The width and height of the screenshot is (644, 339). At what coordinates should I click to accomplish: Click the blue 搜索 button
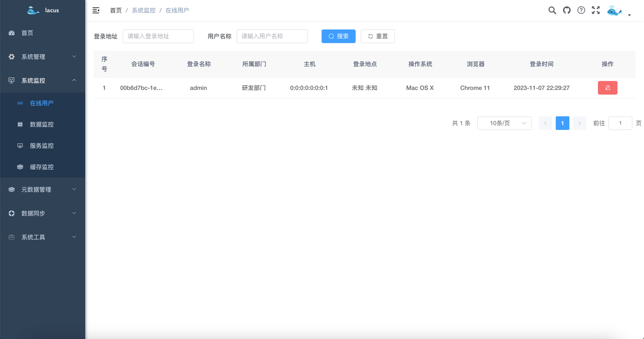coord(339,36)
